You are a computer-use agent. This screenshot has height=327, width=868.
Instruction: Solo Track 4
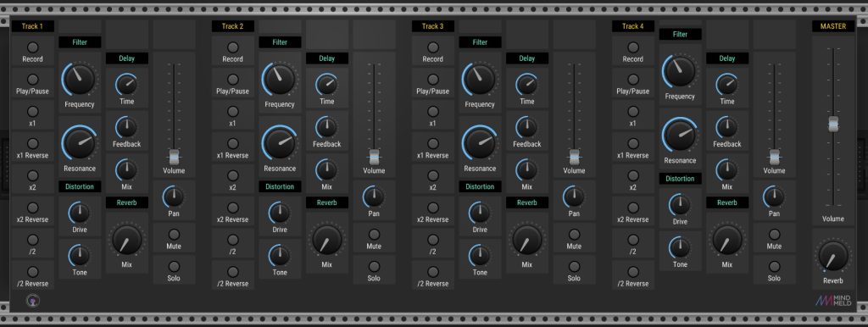pyautogui.click(x=774, y=267)
